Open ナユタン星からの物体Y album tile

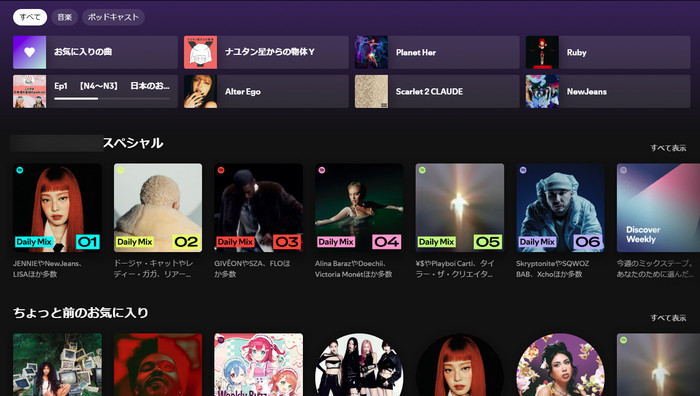pos(266,52)
